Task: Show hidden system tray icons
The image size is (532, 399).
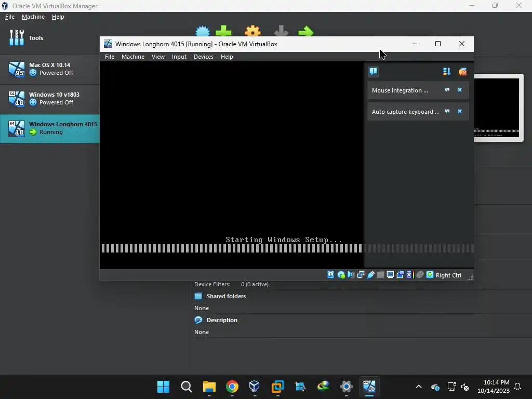Action: [x=419, y=387]
